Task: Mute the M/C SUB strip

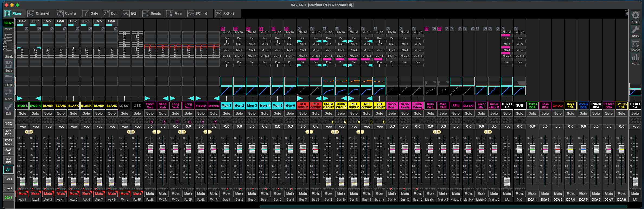Action: pos(520,194)
